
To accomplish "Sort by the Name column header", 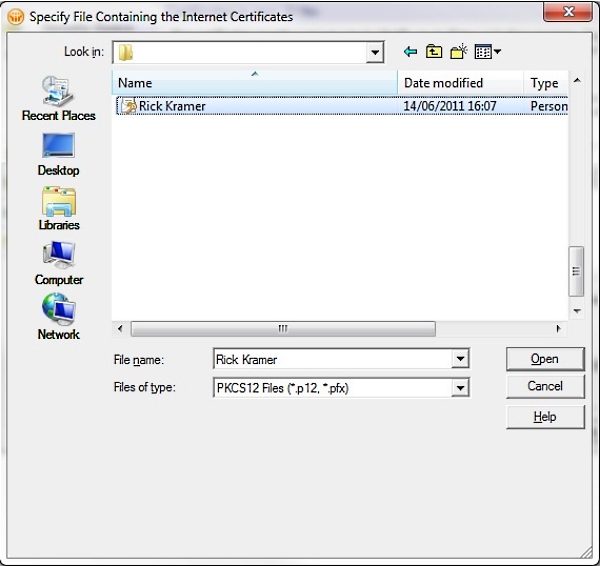I will [255, 83].
